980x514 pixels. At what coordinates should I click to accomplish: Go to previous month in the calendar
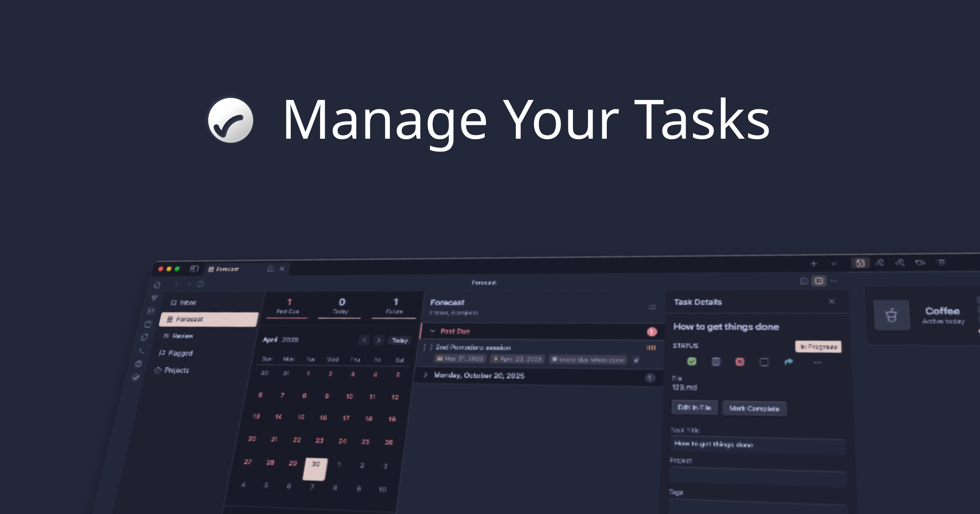pos(364,340)
